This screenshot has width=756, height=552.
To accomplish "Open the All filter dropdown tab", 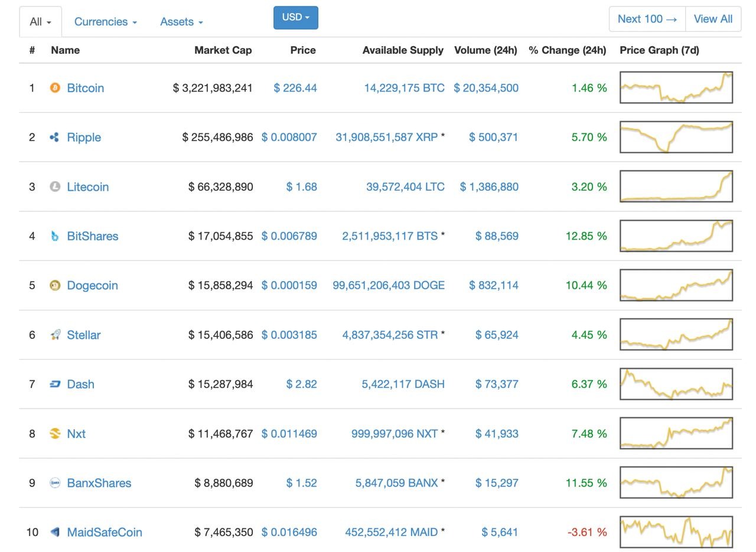I will point(40,22).
